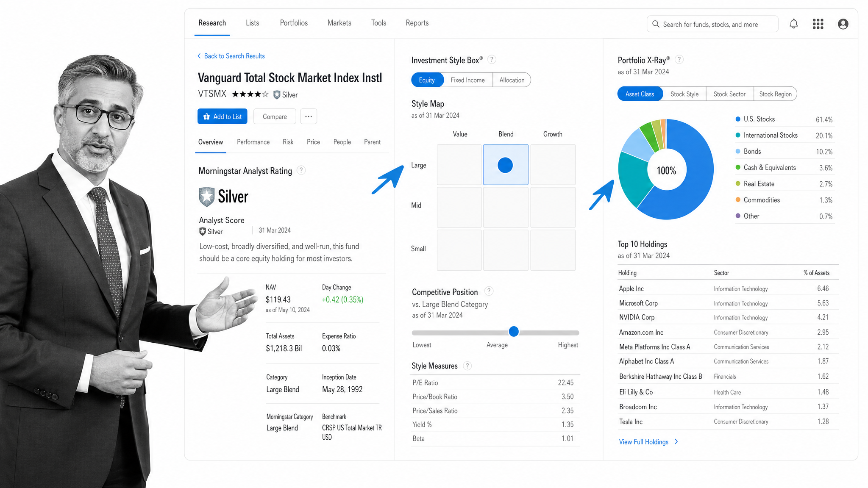The image size is (868, 488).
Task: Open the Tools nav tab
Action: tap(378, 23)
